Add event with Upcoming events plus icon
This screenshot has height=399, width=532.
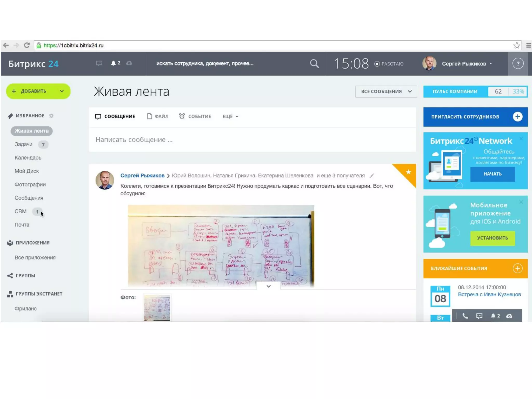517,268
